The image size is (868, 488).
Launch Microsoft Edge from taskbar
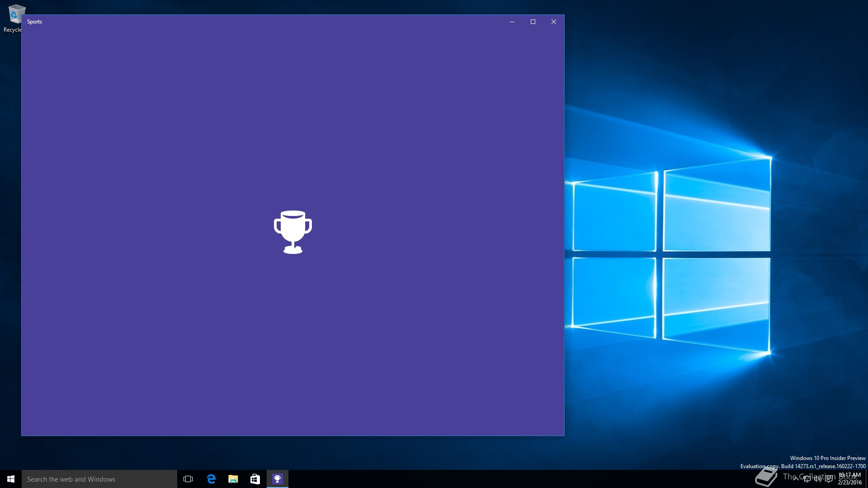211,479
